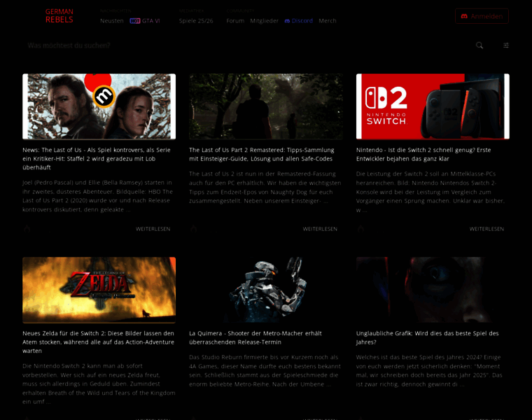Open the German Rebels logo home link
This screenshot has height=420, width=532.
(59, 15)
